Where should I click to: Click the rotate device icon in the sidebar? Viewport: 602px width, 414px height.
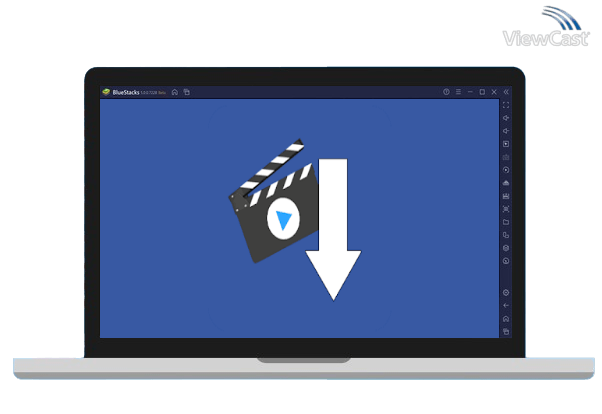[506, 235]
